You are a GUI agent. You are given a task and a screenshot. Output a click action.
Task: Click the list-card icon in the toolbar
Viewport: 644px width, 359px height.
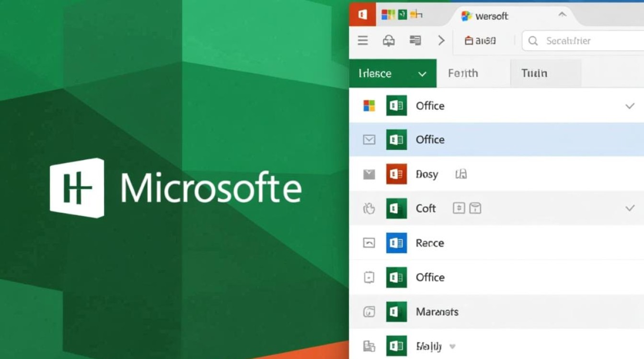pyautogui.click(x=415, y=41)
